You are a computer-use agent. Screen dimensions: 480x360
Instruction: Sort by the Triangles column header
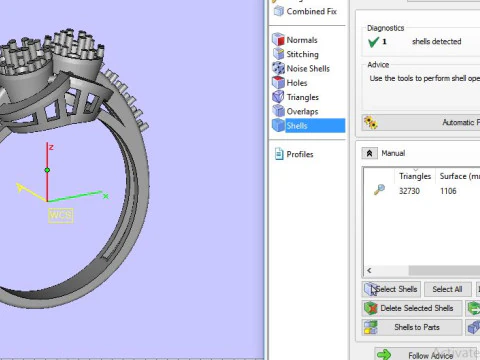tap(415, 176)
